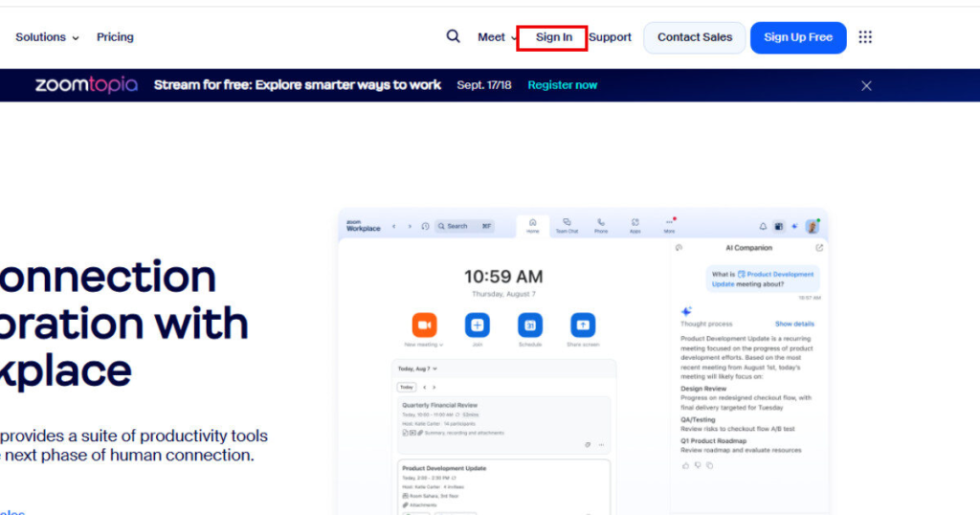Open the apps grid menu icon
The image size is (980, 515).
[865, 37]
